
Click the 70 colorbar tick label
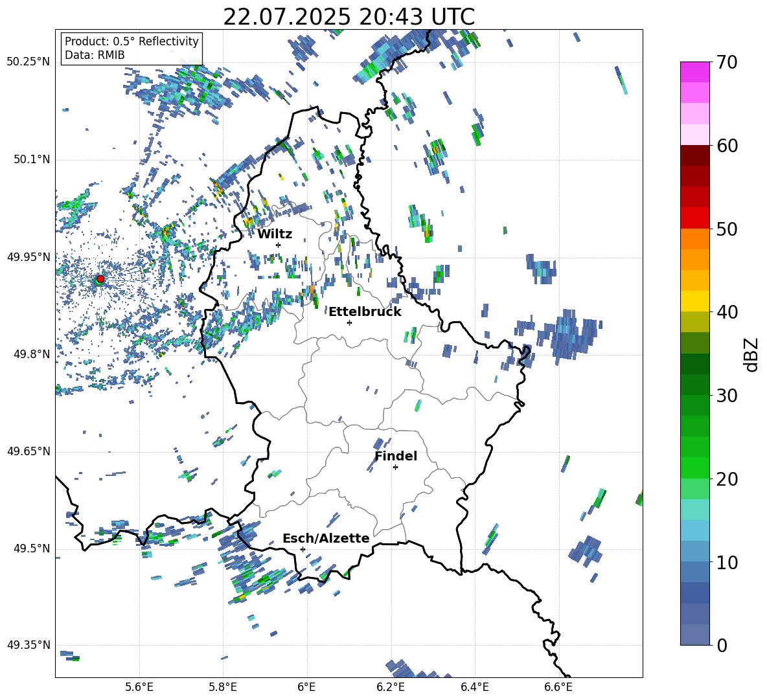pos(727,63)
